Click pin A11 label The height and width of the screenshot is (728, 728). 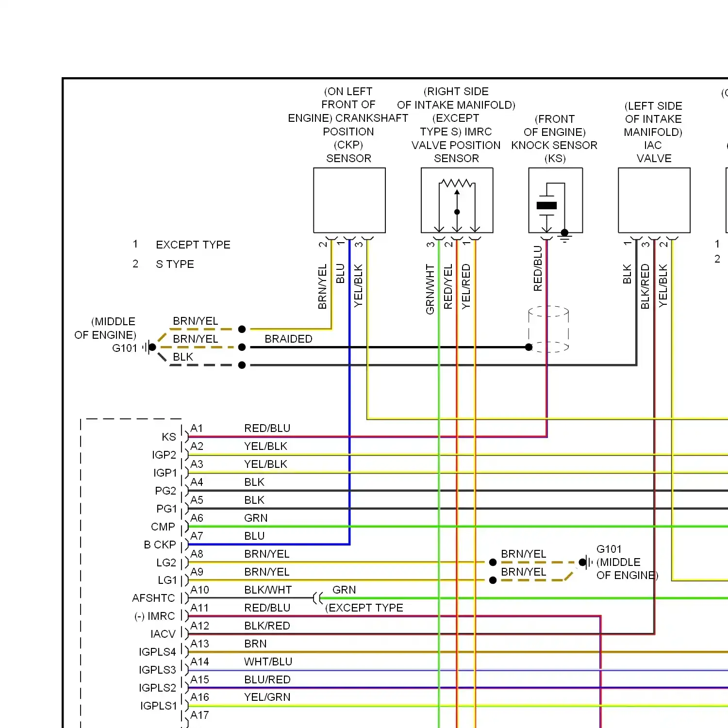click(x=199, y=608)
